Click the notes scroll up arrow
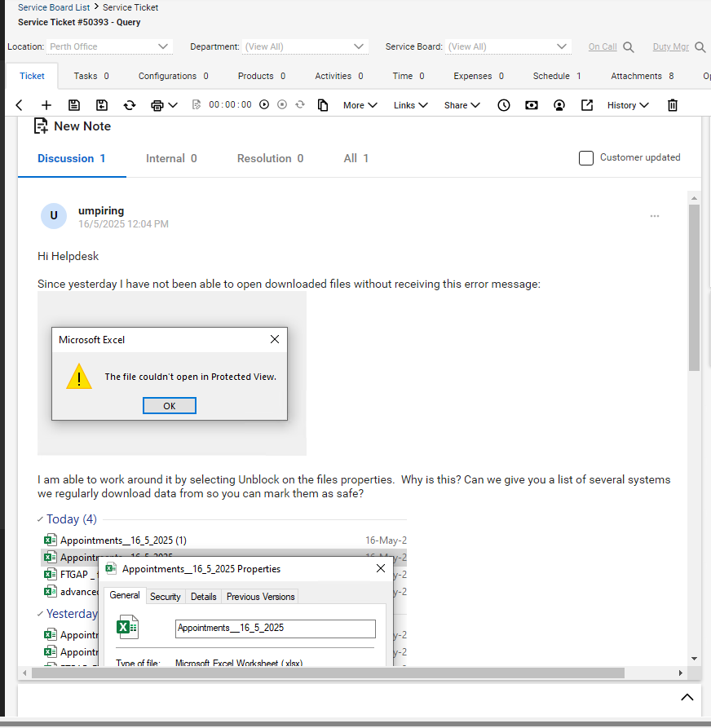The width and height of the screenshot is (711, 728). click(694, 198)
